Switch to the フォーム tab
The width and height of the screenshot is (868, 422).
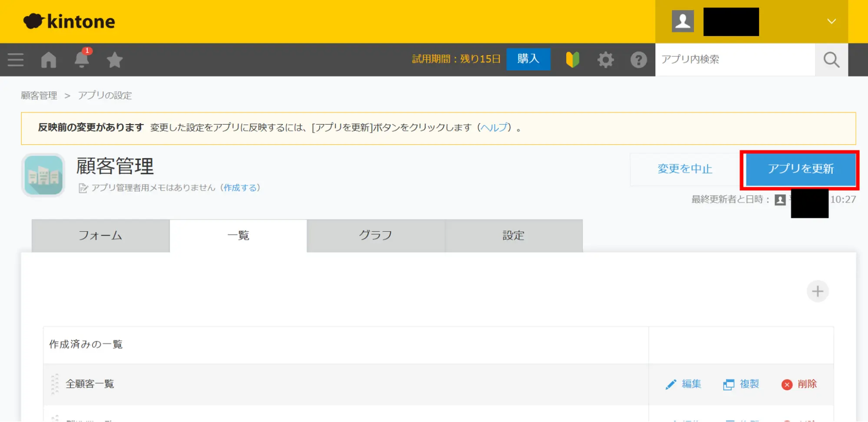pyautogui.click(x=100, y=236)
